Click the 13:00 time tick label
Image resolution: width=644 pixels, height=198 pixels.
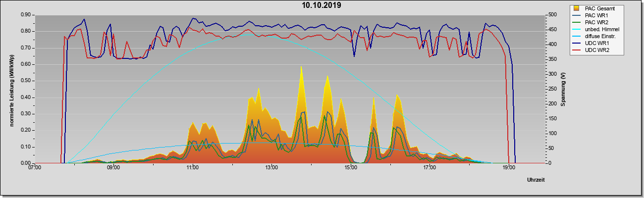click(271, 168)
